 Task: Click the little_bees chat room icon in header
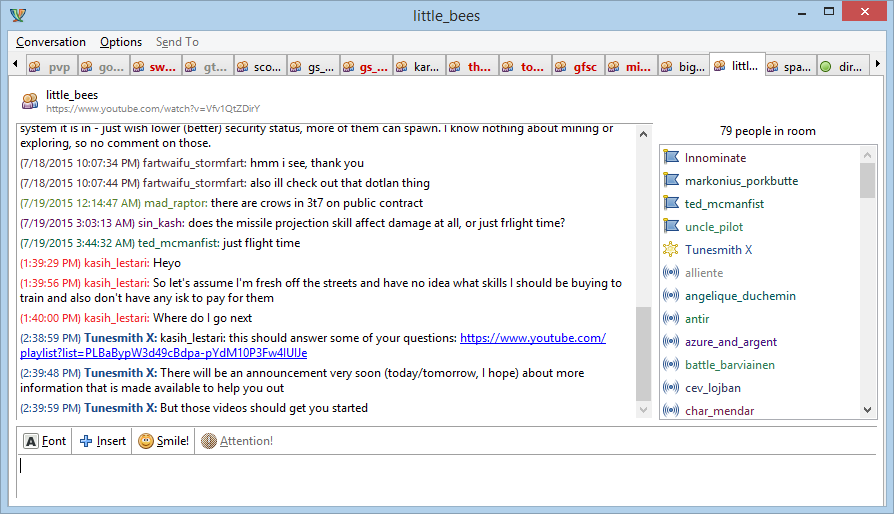(30, 100)
